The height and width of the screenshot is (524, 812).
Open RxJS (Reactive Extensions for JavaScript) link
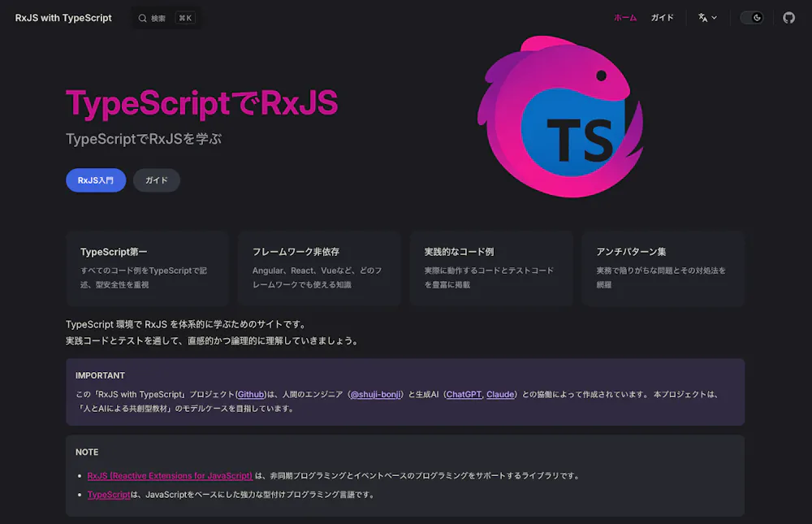click(x=170, y=475)
